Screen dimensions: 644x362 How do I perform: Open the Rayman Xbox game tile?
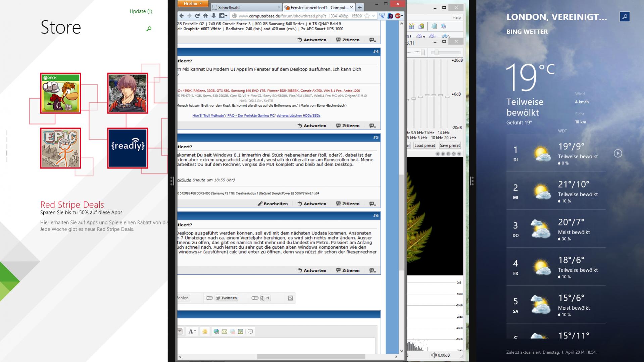click(61, 93)
